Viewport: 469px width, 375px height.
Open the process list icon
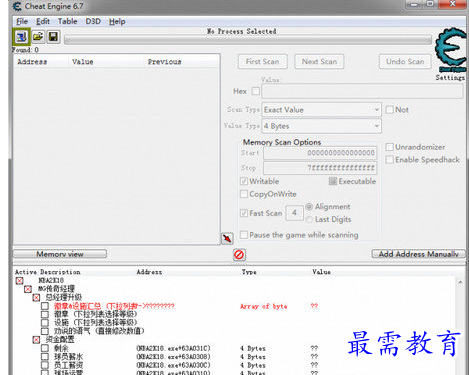(21, 37)
